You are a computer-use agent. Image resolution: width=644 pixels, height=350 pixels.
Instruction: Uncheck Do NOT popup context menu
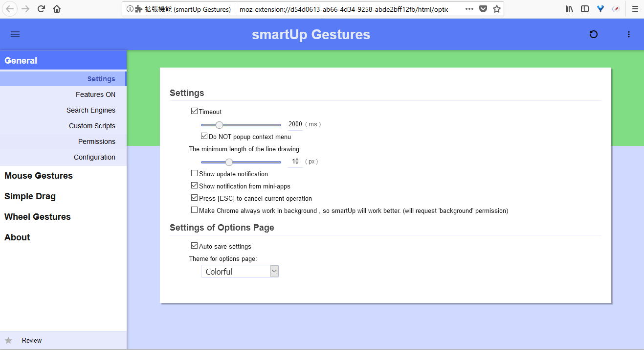pyautogui.click(x=204, y=136)
